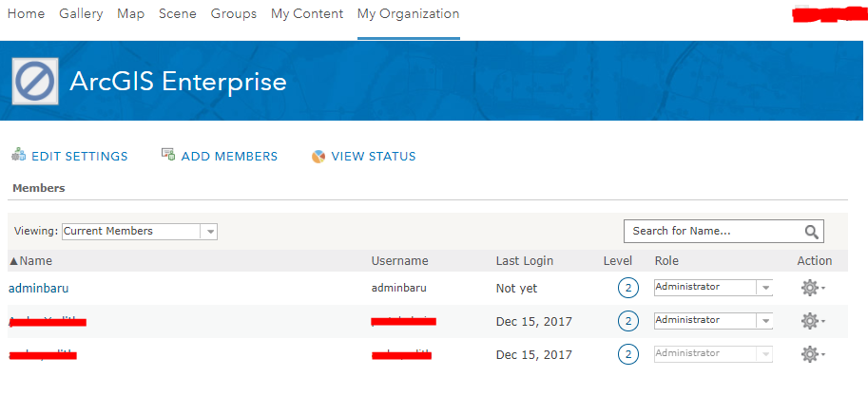This screenshot has width=868, height=396.
Task: Click the adminbaru member name link
Action: 39,288
